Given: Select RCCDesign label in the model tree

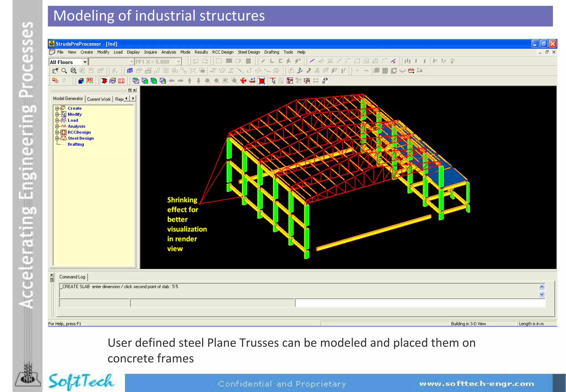Looking at the screenshot, I should point(79,132).
